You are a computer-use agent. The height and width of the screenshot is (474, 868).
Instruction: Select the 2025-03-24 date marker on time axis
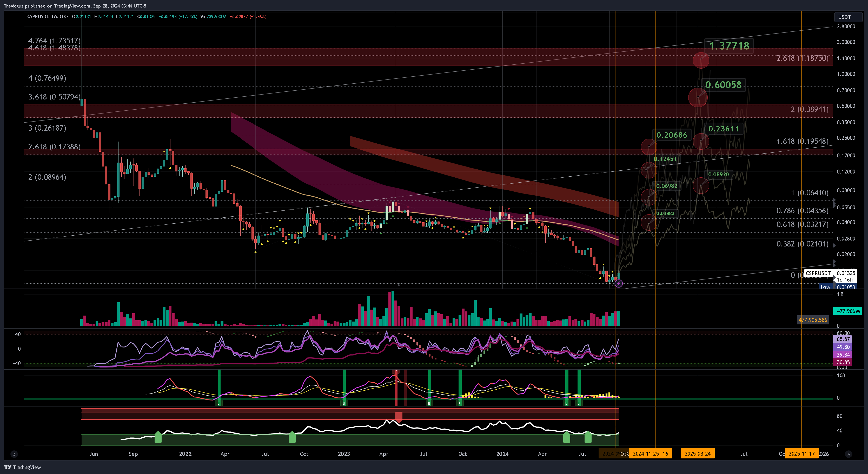pyautogui.click(x=698, y=453)
